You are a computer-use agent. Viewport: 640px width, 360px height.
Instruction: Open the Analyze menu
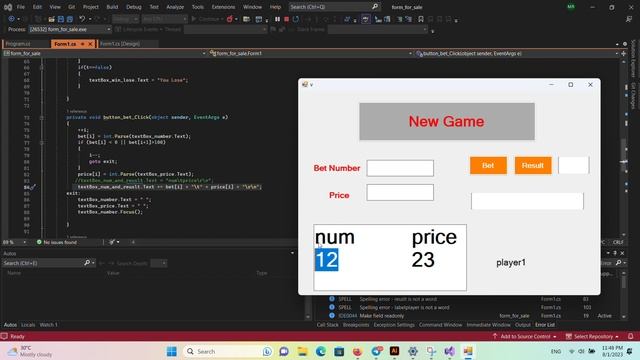pos(175,7)
